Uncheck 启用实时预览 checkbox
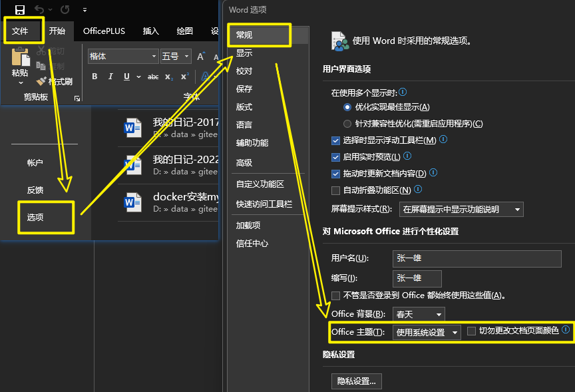The height and width of the screenshot is (392, 575). point(335,157)
